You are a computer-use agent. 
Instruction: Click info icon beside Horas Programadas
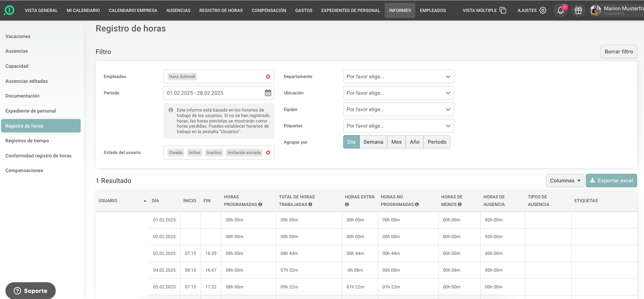(260, 205)
